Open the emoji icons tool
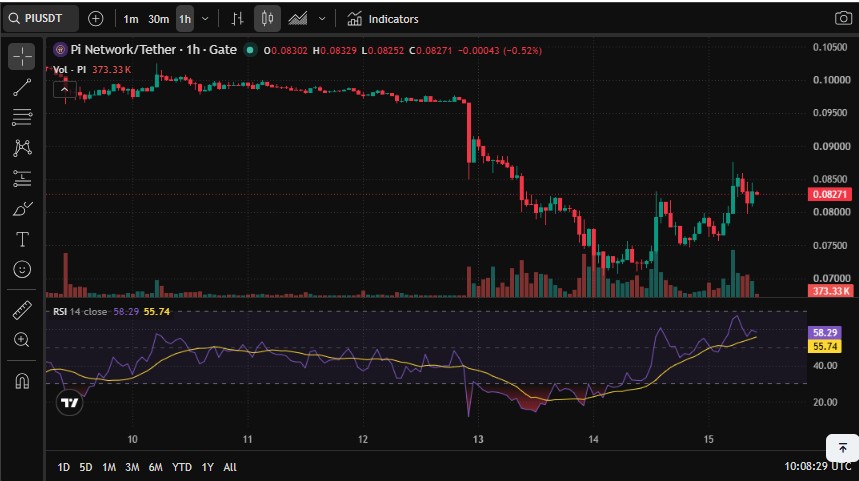The image size is (859, 481). [22, 269]
